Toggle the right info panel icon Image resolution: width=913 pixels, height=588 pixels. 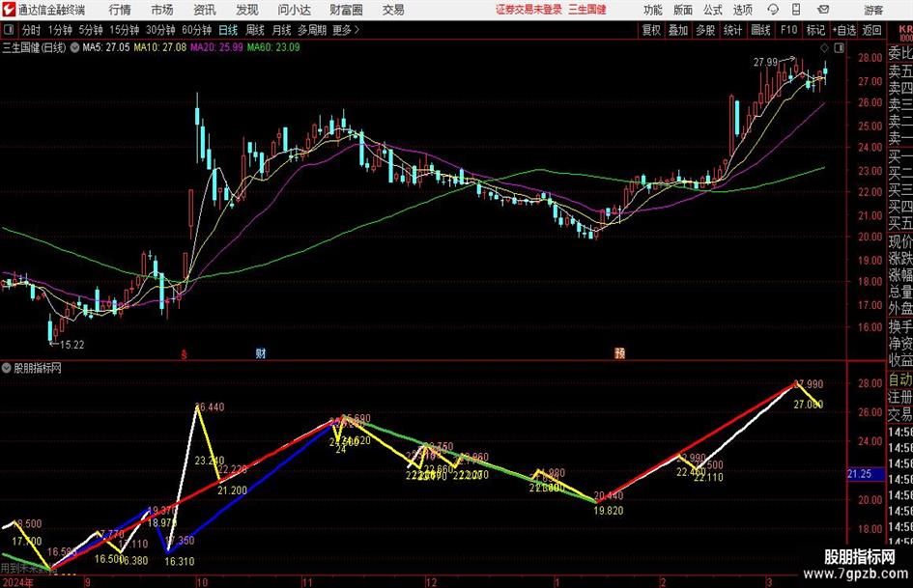point(839,47)
